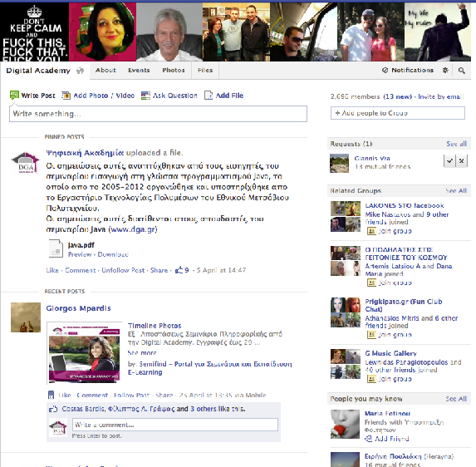The width and height of the screenshot is (476, 467).
Task: Click See All for People you may know
Action: pyautogui.click(x=456, y=399)
